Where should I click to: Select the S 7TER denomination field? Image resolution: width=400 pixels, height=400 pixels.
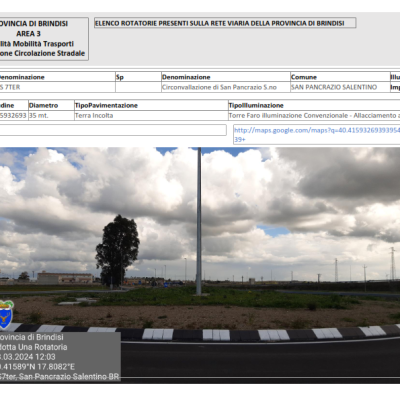point(57,87)
